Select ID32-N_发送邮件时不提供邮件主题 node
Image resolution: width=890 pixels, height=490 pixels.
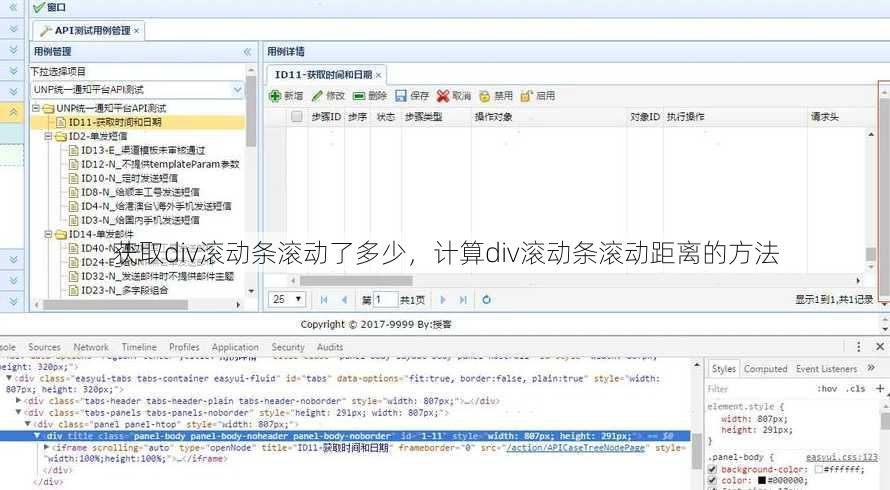(x=157, y=276)
